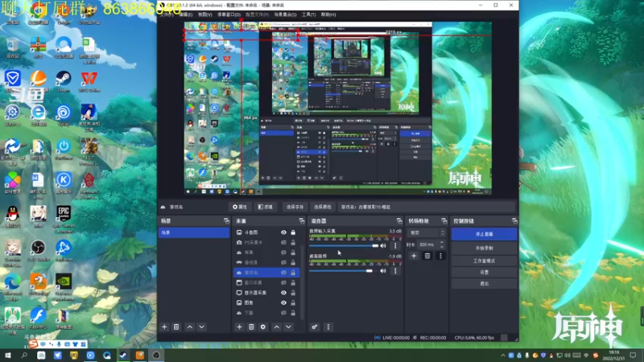The width and height of the screenshot is (644, 362).
Task: Select the 窗口采集 source row
Action: (266, 283)
